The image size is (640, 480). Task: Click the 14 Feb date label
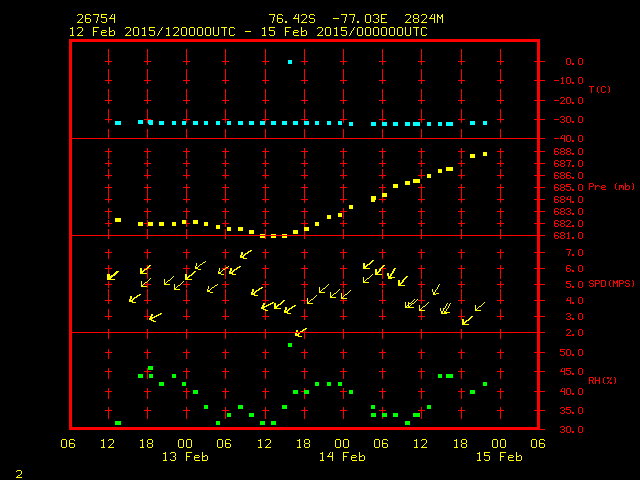(341, 457)
